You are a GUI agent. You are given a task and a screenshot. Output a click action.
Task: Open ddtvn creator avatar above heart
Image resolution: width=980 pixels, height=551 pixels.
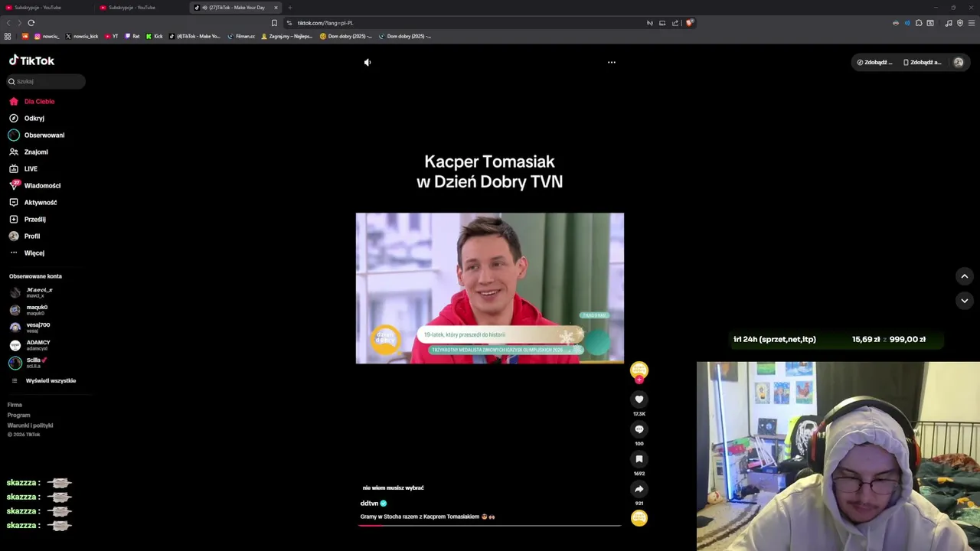coord(639,370)
